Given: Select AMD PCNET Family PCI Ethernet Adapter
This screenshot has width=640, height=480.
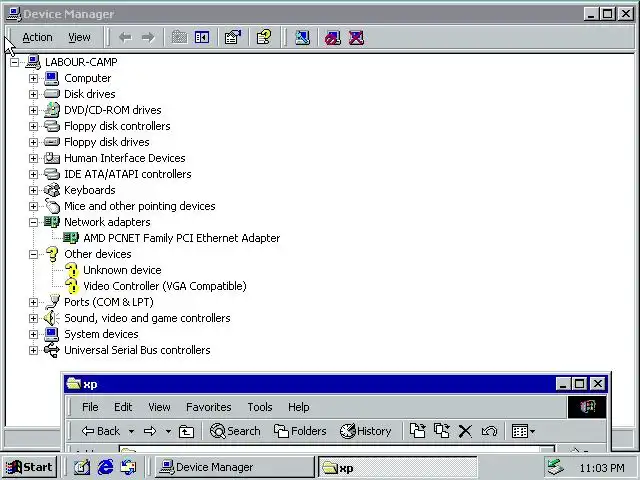Looking at the screenshot, I should pyautogui.click(x=182, y=238).
